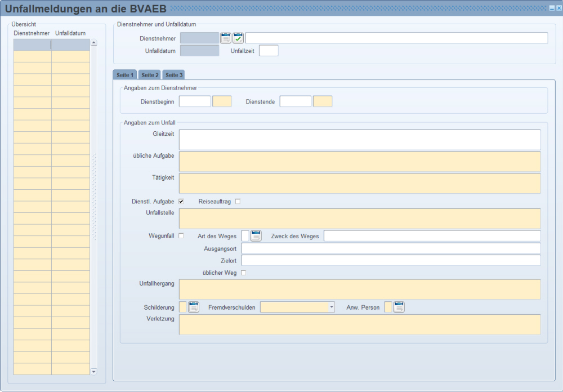Screen dimensions: 563x392
Task: Expand the Fremdverschulden dropdown
Action: [332, 307]
